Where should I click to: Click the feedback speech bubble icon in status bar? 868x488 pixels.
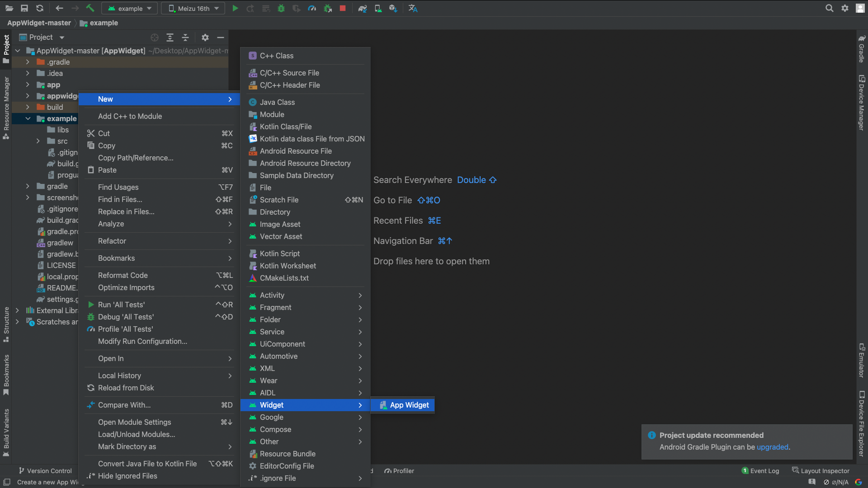click(x=812, y=482)
